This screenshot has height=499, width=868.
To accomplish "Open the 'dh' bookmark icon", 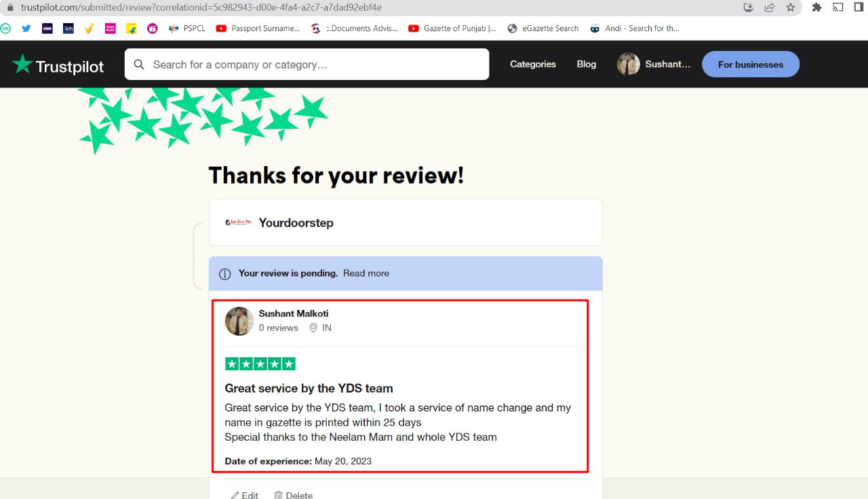I will pyautogui.click(x=68, y=28).
